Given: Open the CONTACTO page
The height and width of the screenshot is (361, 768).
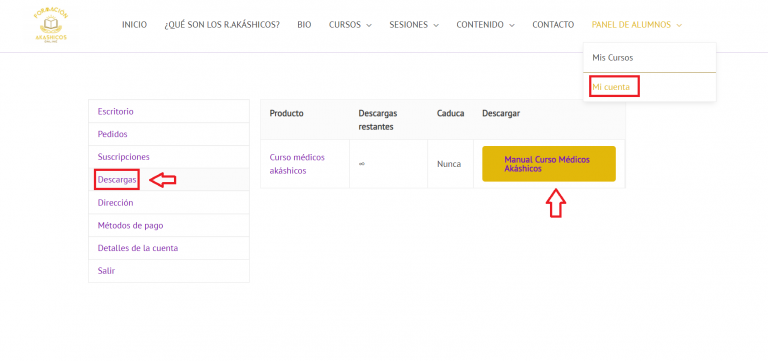Looking at the screenshot, I should coord(553,24).
